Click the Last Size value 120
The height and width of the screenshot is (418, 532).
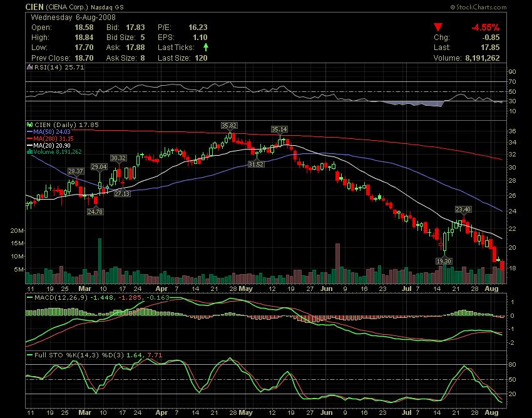[x=201, y=58]
